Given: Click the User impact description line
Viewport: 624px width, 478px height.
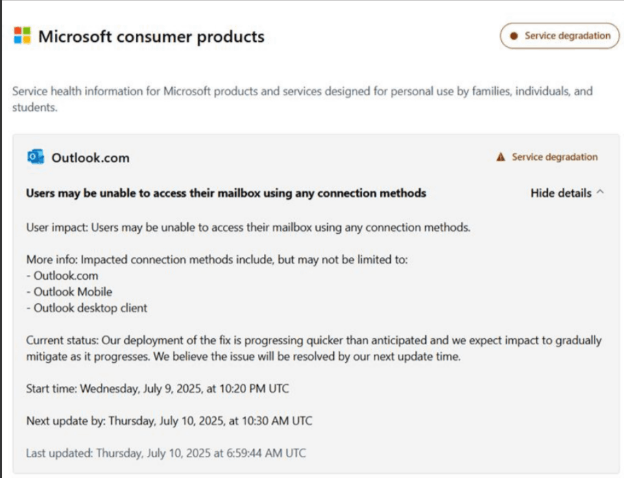Looking at the screenshot, I should point(248,227).
